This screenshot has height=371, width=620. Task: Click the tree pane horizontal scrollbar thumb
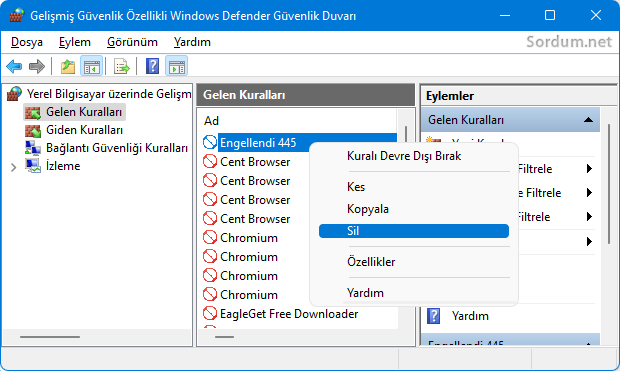(x=50, y=337)
